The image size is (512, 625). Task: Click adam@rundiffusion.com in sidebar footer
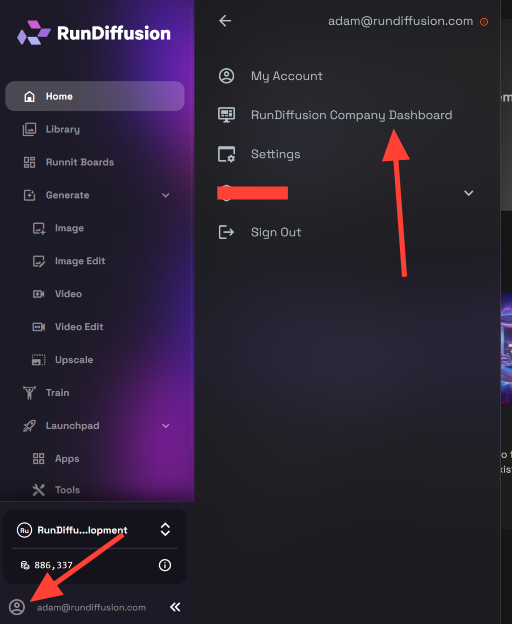pyautogui.click(x=91, y=607)
